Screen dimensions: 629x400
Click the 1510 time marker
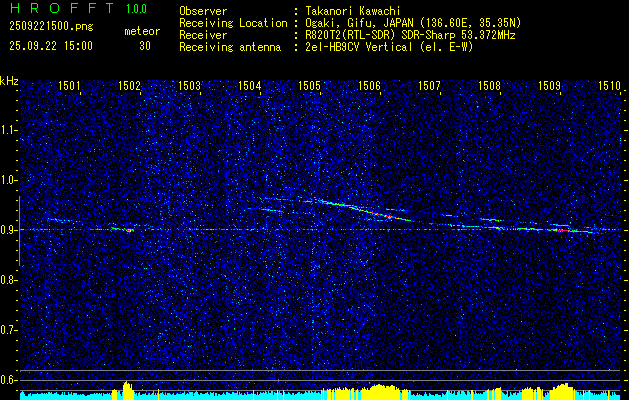(x=609, y=85)
